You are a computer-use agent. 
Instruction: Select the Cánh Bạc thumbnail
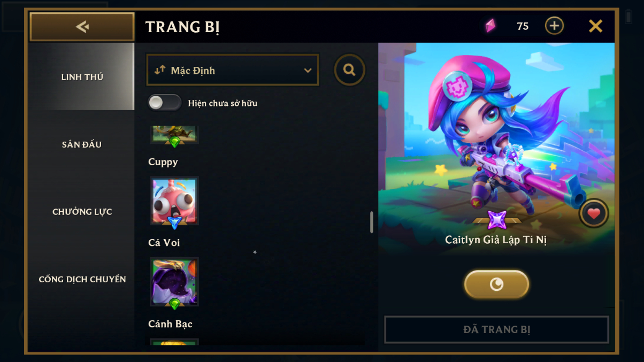tap(174, 282)
